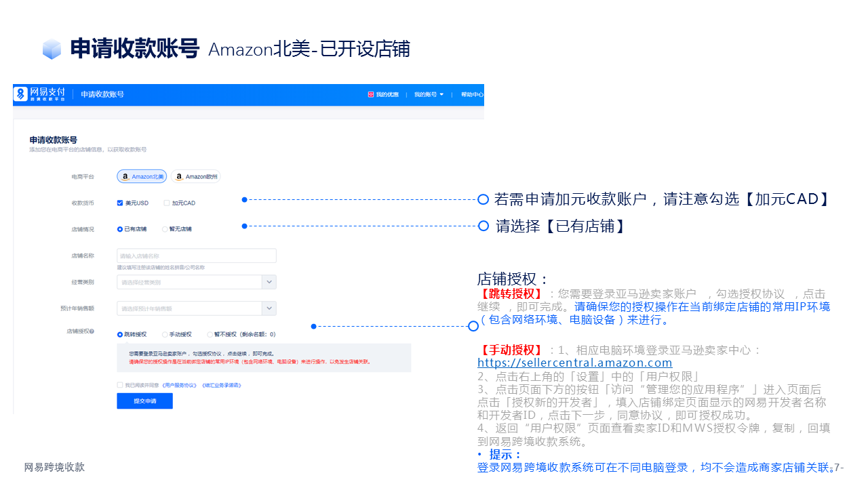Click the 预计年销售额 field label
Viewport: 868px width, 488px height.
click(77, 308)
